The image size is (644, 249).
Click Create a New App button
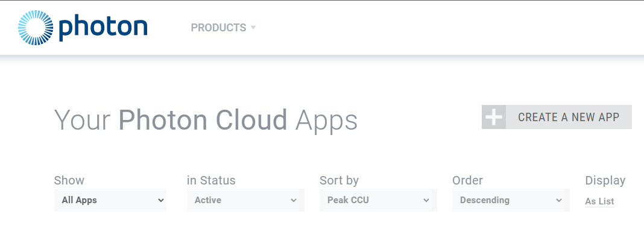point(557,117)
